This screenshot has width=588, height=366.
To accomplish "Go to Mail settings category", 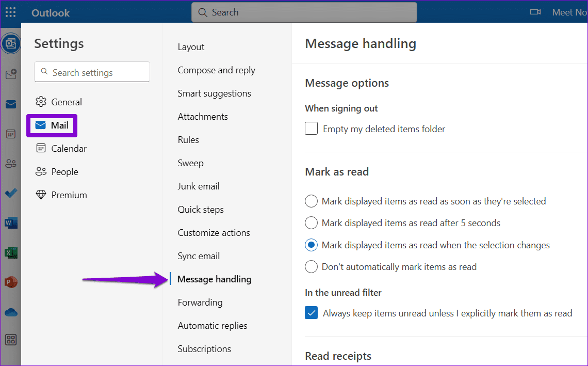I will pos(61,125).
